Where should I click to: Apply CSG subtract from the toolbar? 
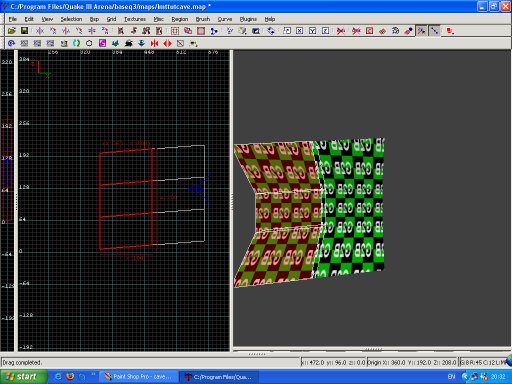[x=175, y=31]
